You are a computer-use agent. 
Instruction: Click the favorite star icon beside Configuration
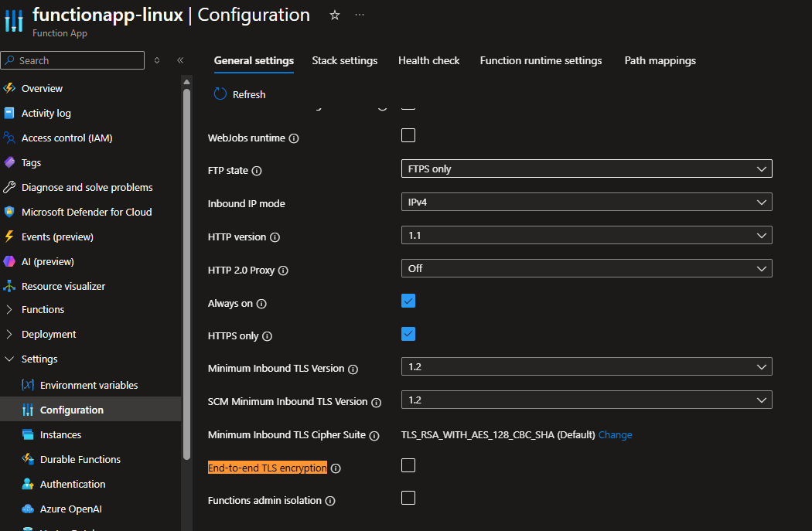click(335, 15)
